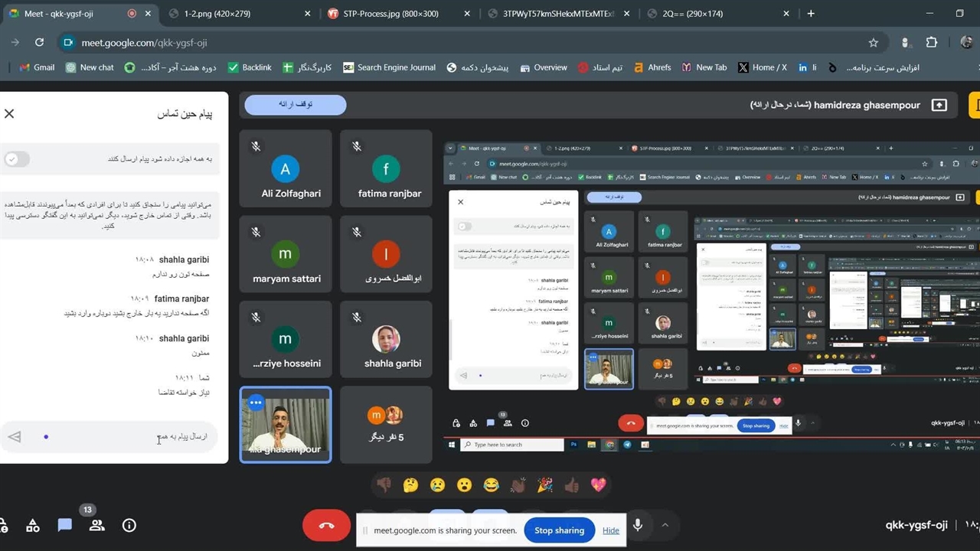Open the chat panel icon in bottom bar
This screenshot has width=980, height=551.
pos(64,526)
